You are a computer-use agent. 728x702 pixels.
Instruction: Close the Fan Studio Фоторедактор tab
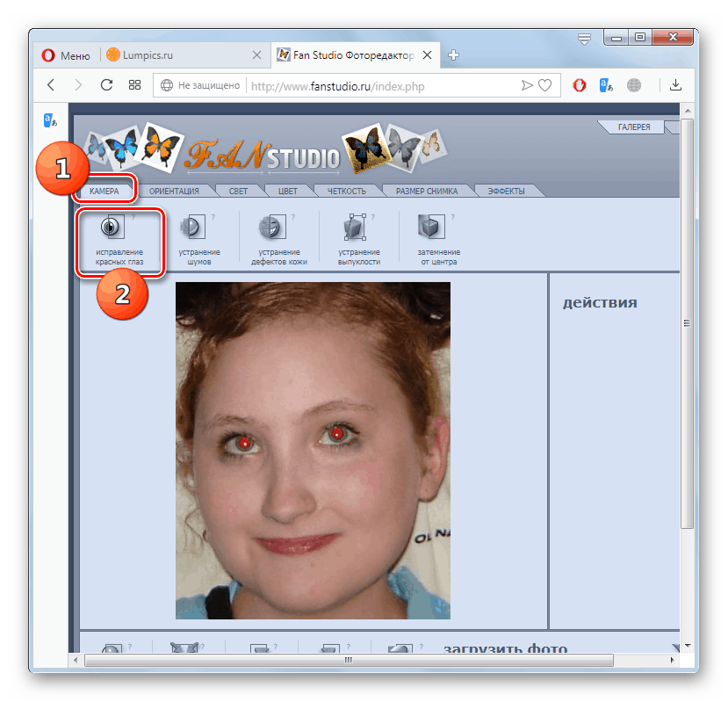tap(427, 55)
